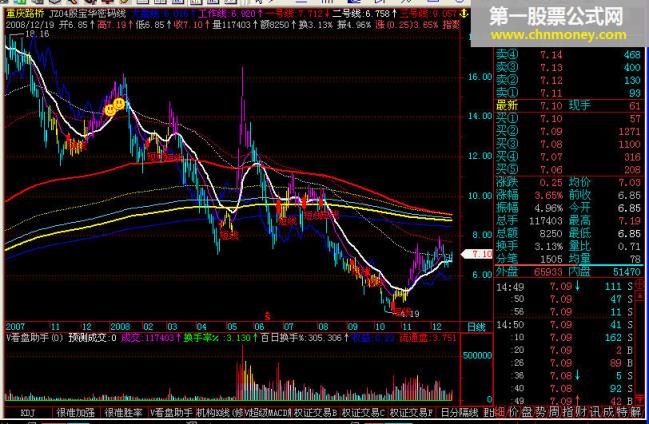
Task: Click the 重庆路桥 stock name
Action: coord(25,14)
